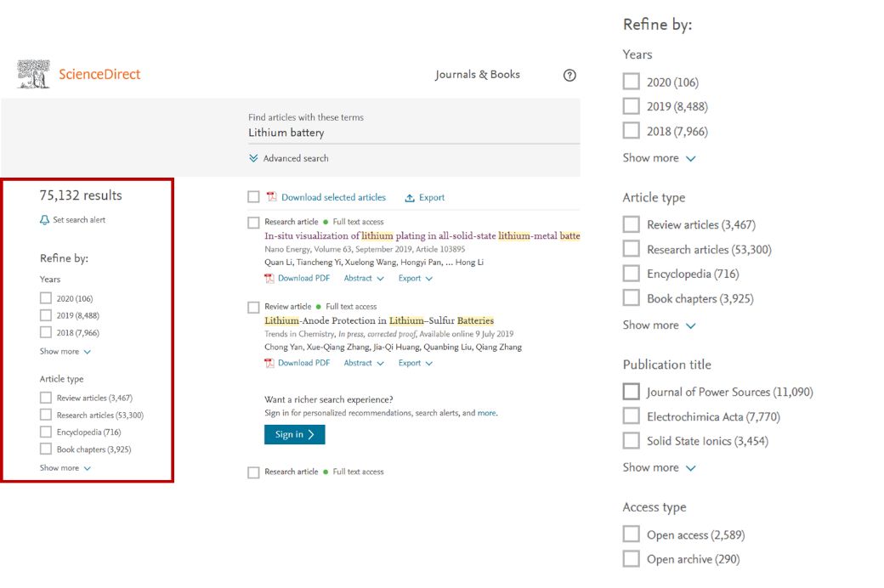Viewport: 884px width, 588px height.
Task: Click the Export upload arrow icon
Action: (x=410, y=198)
